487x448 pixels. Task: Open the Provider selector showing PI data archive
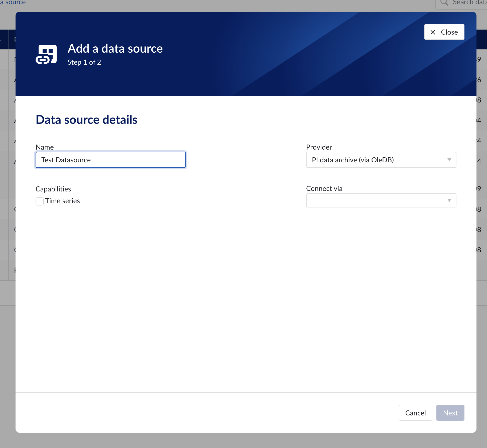pyautogui.click(x=381, y=160)
